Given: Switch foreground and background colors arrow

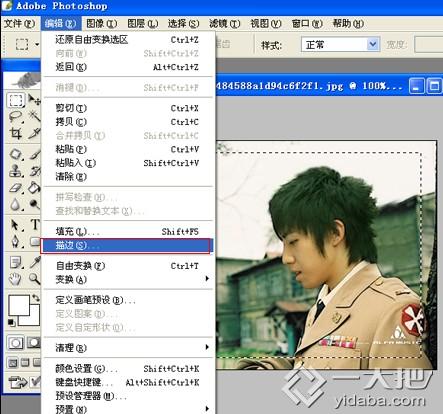Looking at the screenshot, I should pos(36,298).
